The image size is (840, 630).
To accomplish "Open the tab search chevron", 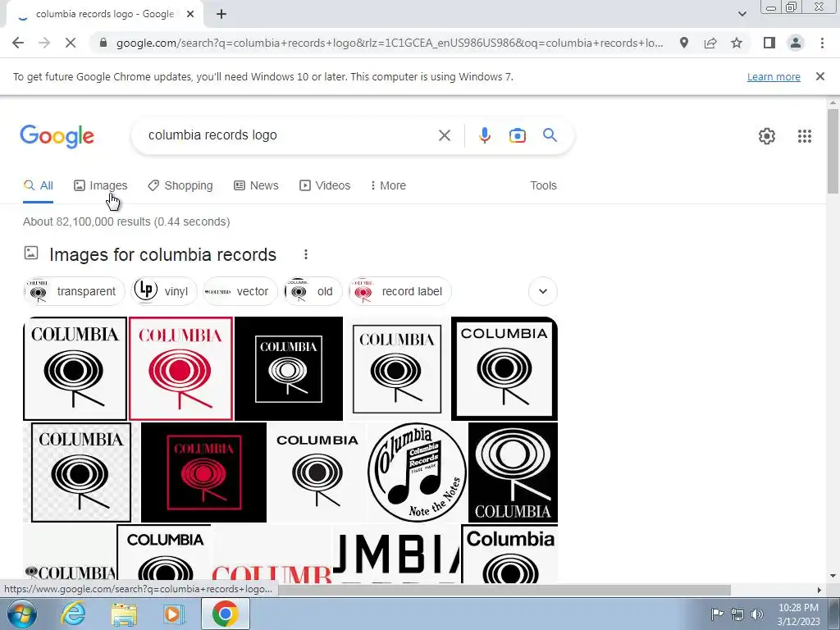I will click(x=742, y=14).
